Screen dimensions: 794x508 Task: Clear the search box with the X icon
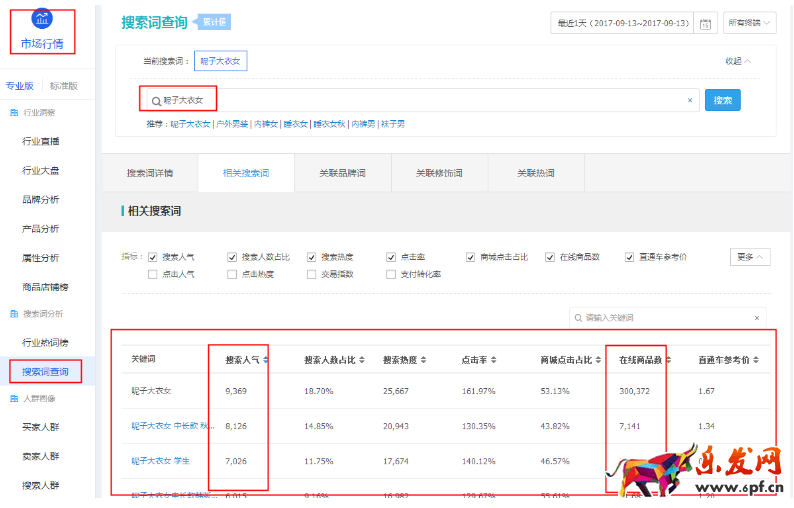tap(689, 100)
